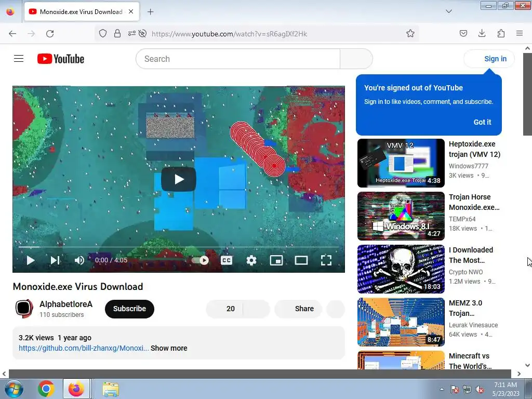Open Heptoxide.exe trojan video thumbnail
The image size is (532, 399).
[x=401, y=163]
